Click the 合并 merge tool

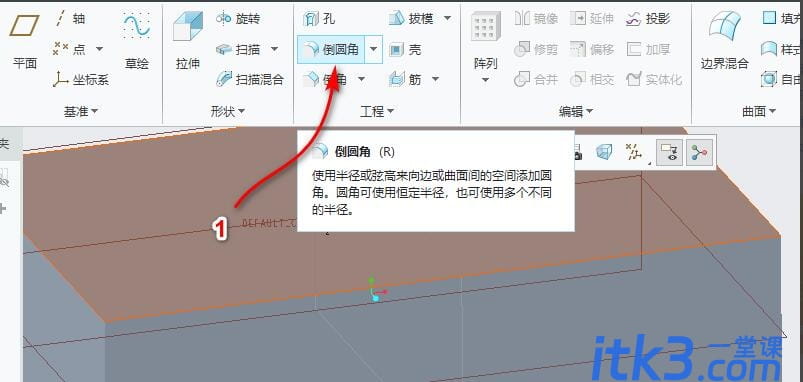click(536, 79)
